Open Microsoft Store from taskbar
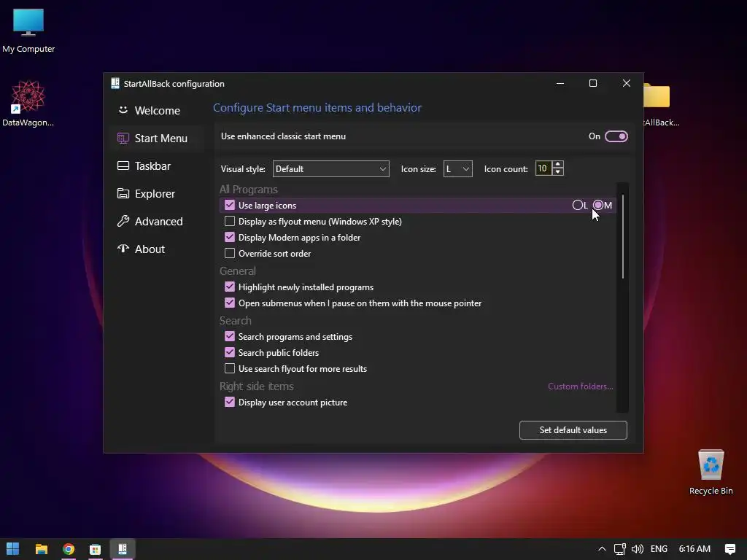The width and height of the screenshot is (747, 560). tap(96, 549)
